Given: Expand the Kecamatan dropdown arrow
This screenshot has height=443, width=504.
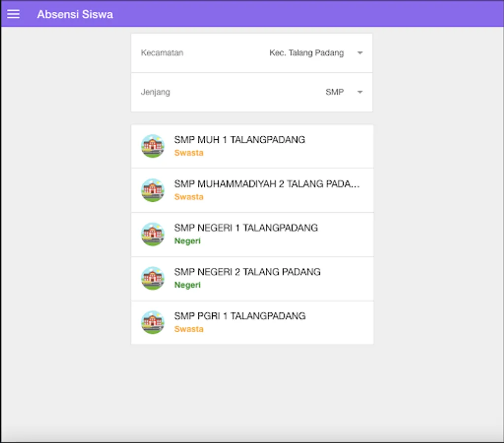Looking at the screenshot, I should click(360, 53).
